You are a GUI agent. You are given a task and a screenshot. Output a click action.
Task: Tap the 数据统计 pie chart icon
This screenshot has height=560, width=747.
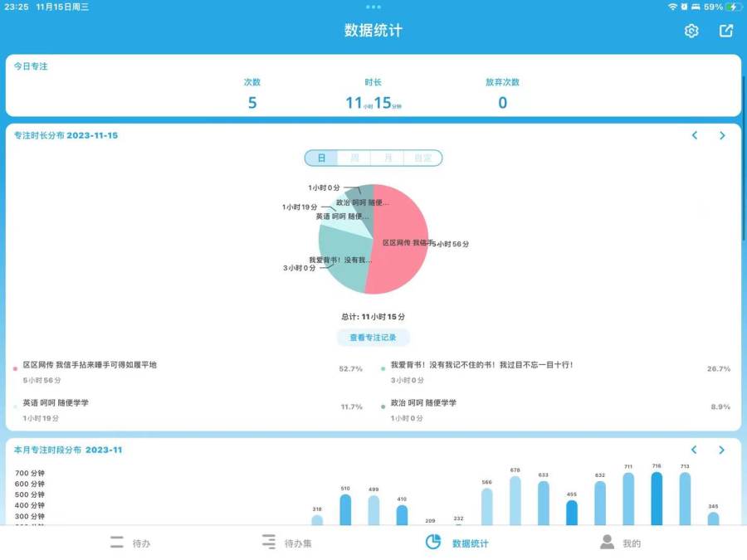pos(433,542)
